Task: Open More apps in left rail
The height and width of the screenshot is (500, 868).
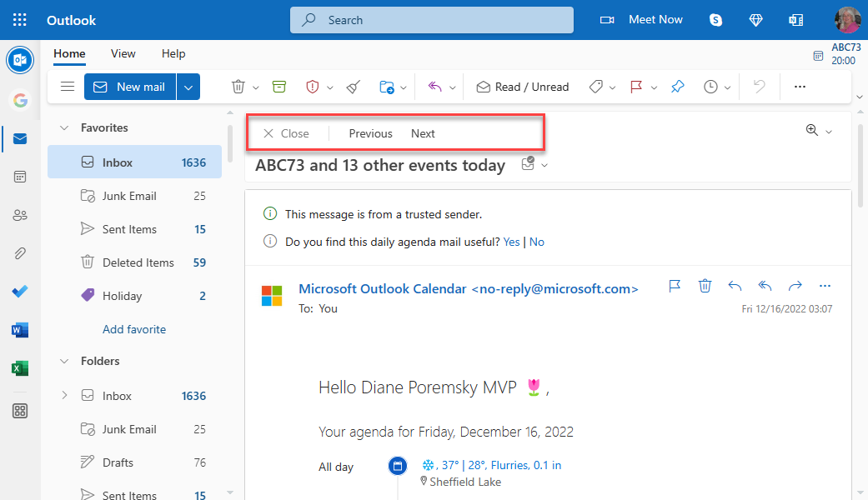Action: [20, 411]
